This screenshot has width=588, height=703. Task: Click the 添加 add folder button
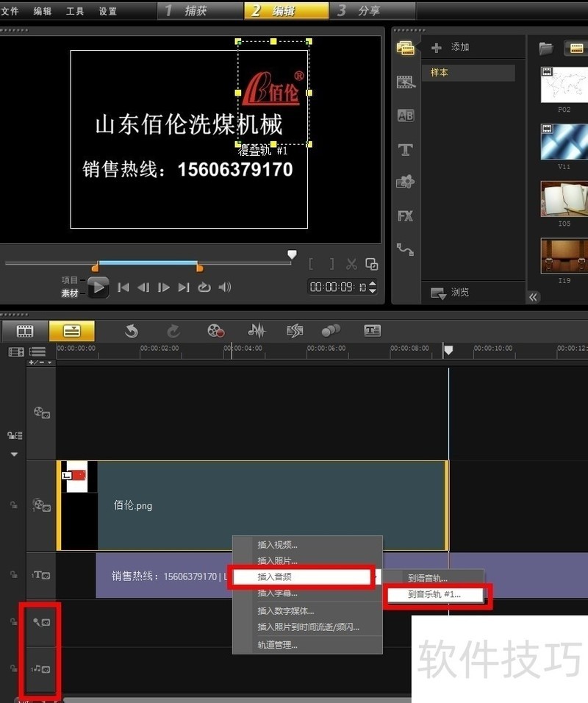point(451,47)
